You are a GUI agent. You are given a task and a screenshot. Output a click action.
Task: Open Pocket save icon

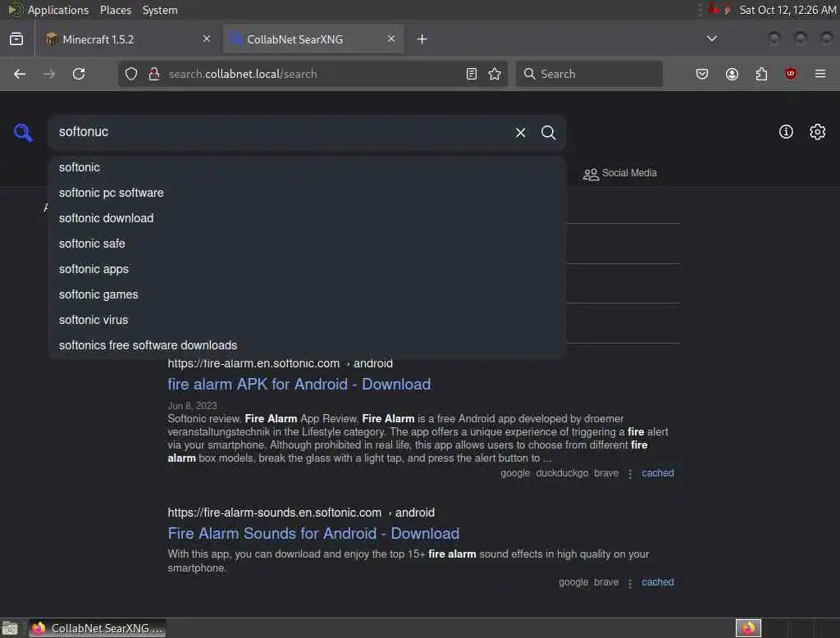[702, 74]
